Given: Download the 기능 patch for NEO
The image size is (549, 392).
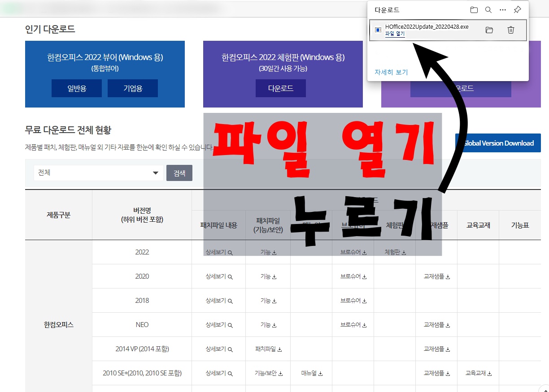Looking at the screenshot, I should pos(268,325).
